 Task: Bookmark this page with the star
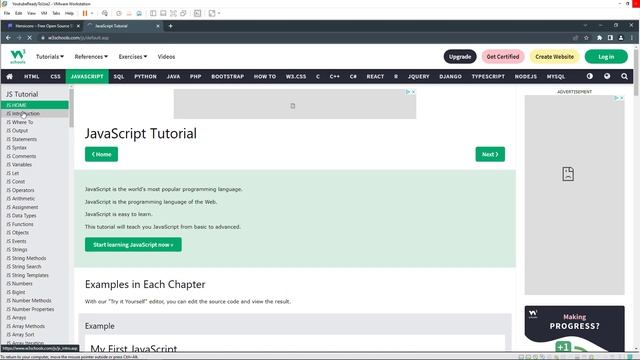click(x=586, y=38)
